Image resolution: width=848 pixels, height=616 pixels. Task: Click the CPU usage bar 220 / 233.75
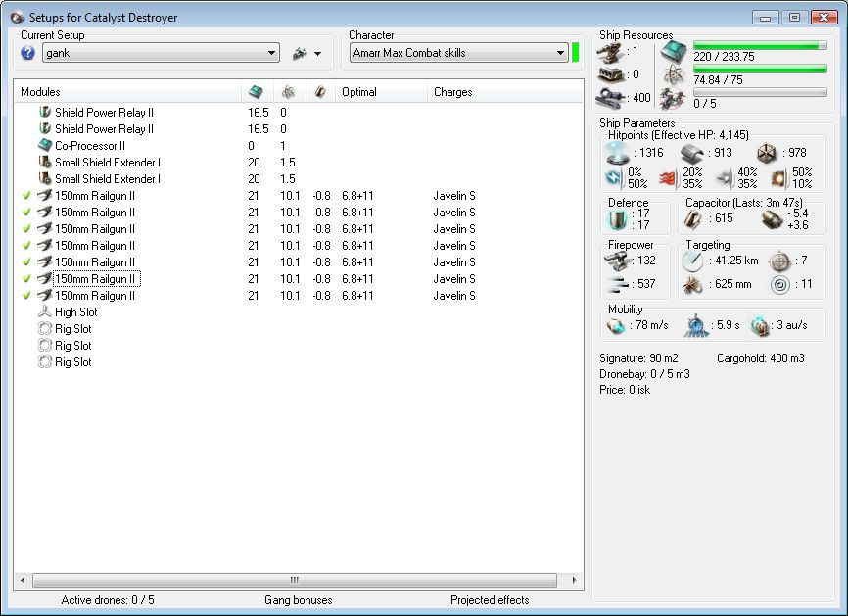pyautogui.click(x=760, y=45)
